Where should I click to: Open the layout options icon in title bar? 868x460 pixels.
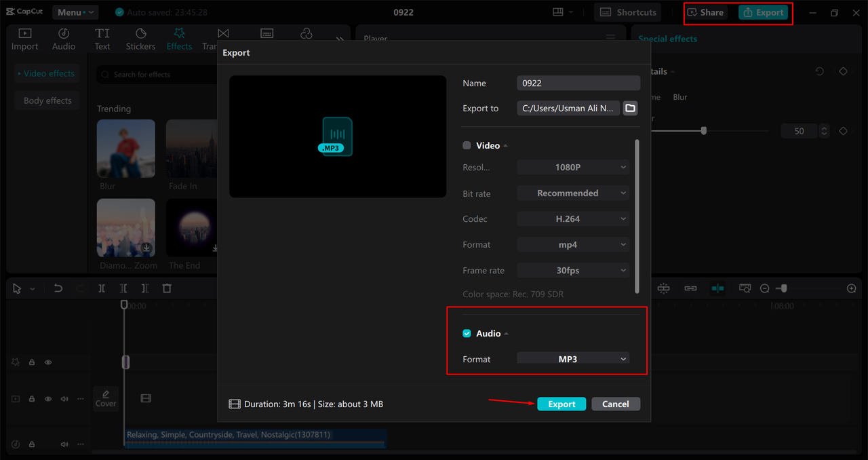[x=563, y=12]
